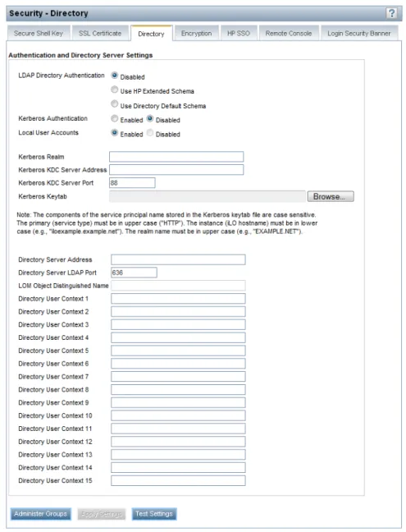Viewport: 406px width, 532px height.
Task: Go to the Encryption tab
Action: 196,33
